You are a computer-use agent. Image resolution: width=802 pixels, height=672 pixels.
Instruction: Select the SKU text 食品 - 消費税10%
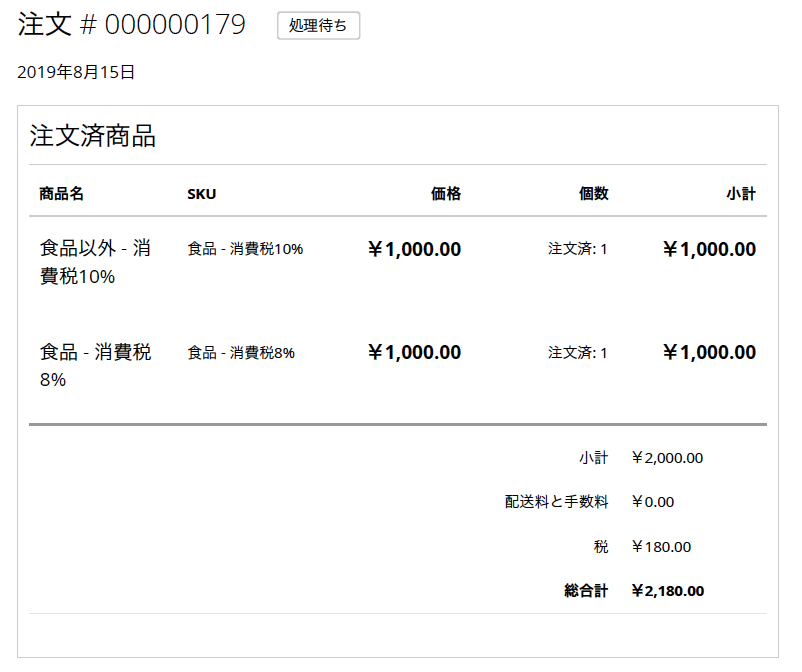(245, 249)
